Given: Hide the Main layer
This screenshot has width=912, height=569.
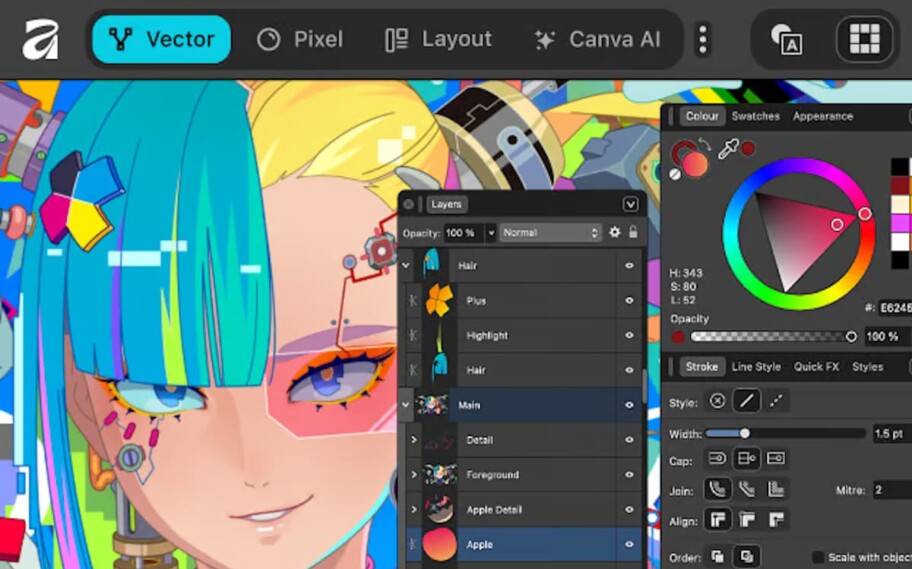Looking at the screenshot, I should click(629, 405).
